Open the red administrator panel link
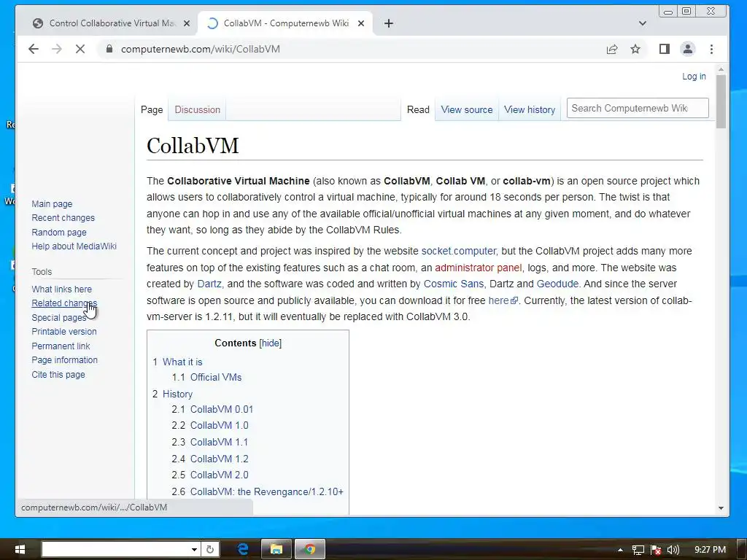 point(478,268)
